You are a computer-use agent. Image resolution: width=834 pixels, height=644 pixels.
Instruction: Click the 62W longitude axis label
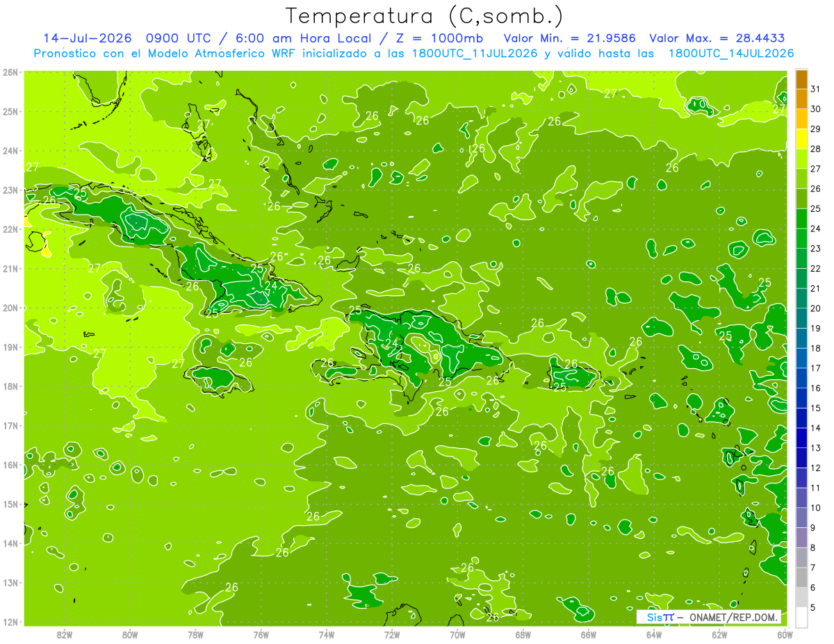[719, 634]
